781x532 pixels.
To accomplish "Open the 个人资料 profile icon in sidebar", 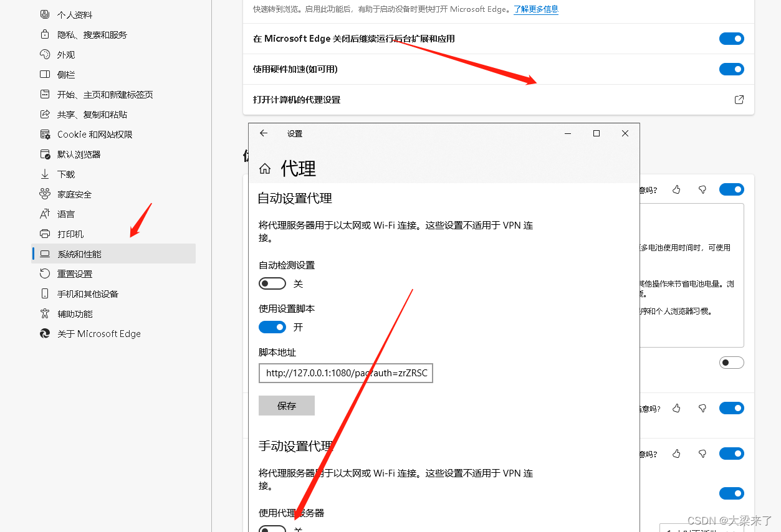I will (45, 14).
